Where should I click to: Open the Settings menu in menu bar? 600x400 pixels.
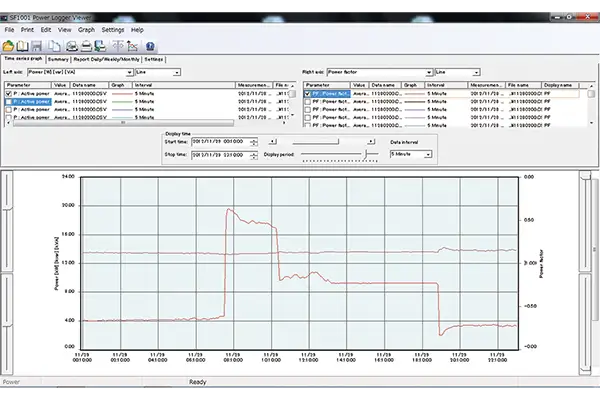point(112,29)
